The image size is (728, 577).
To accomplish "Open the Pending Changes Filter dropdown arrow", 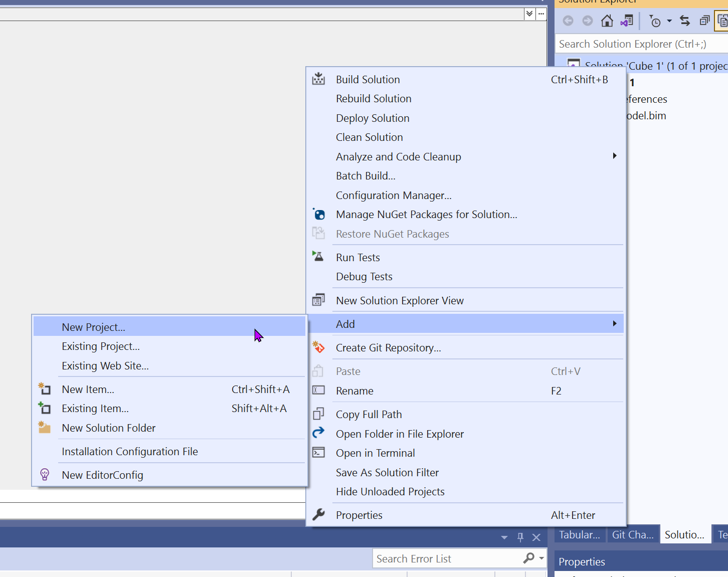I will 669,21.
